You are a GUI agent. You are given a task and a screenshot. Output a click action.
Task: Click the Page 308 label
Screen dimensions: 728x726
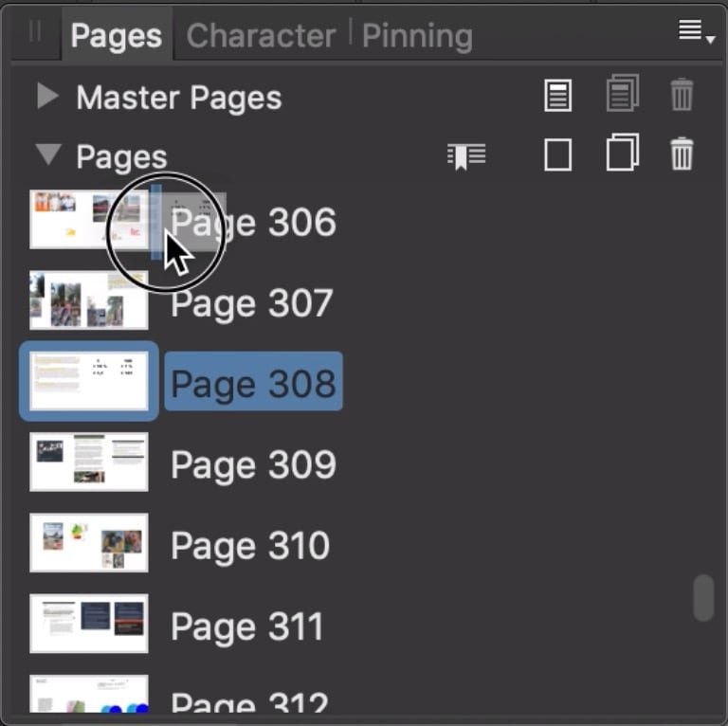(x=253, y=382)
